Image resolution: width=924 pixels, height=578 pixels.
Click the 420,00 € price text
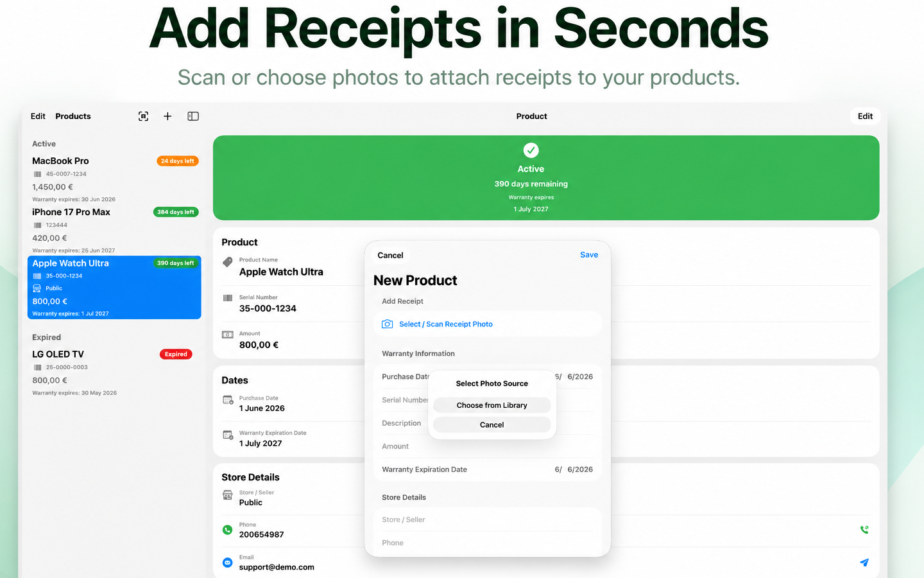click(x=49, y=238)
